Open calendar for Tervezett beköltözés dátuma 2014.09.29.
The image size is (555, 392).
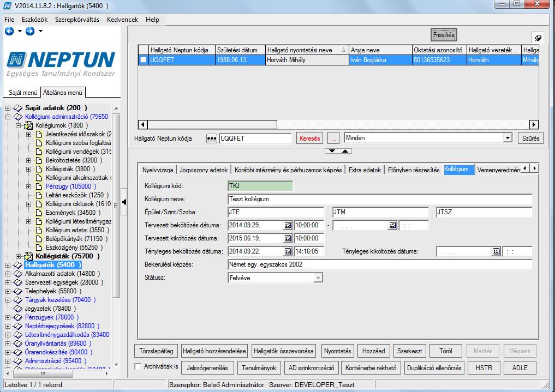pos(288,225)
